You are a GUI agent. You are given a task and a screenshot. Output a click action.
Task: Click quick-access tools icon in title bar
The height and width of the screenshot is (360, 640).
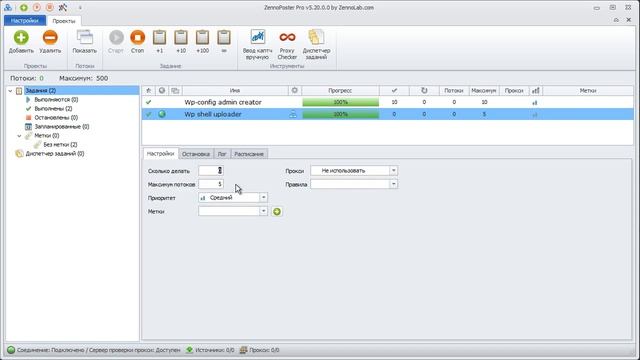pyautogui.click(x=62, y=7)
